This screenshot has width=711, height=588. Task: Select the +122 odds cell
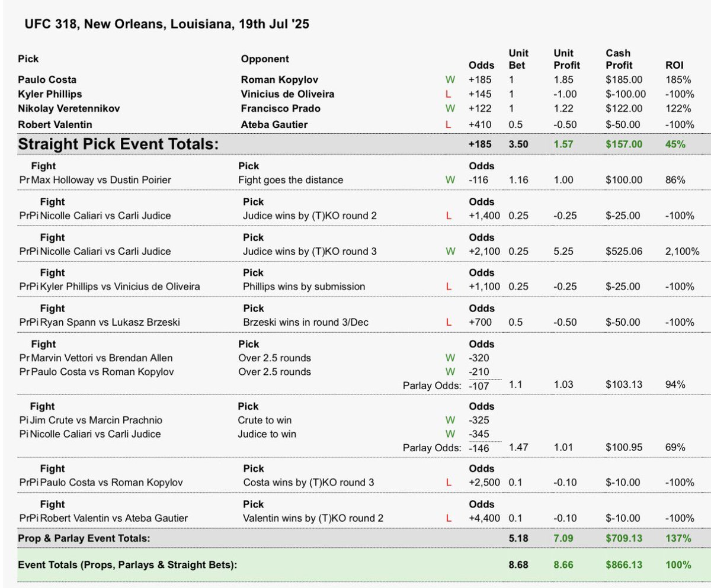click(x=481, y=108)
